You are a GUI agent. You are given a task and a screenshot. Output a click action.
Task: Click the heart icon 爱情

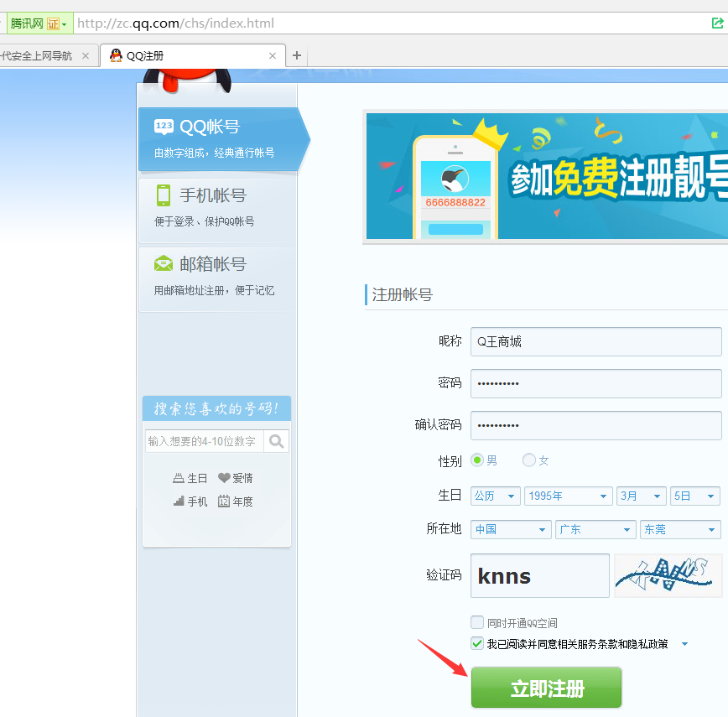[224, 477]
